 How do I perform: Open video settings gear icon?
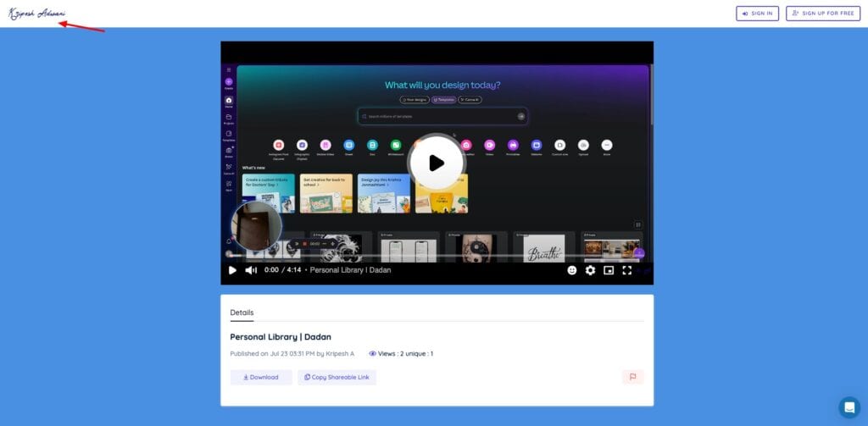[x=591, y=270]
